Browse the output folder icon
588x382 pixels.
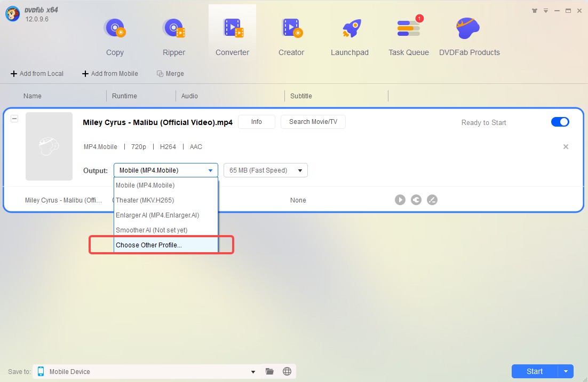click(x=269, y=371)
